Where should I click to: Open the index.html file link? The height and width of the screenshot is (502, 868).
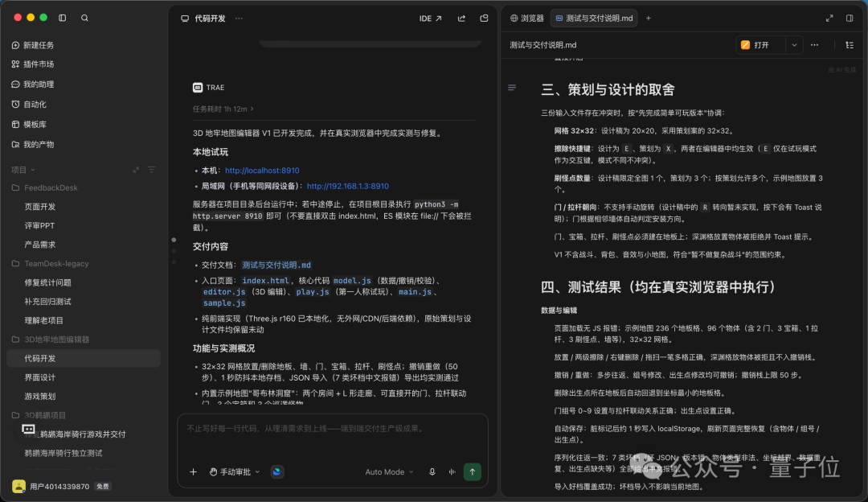[266, 281]
